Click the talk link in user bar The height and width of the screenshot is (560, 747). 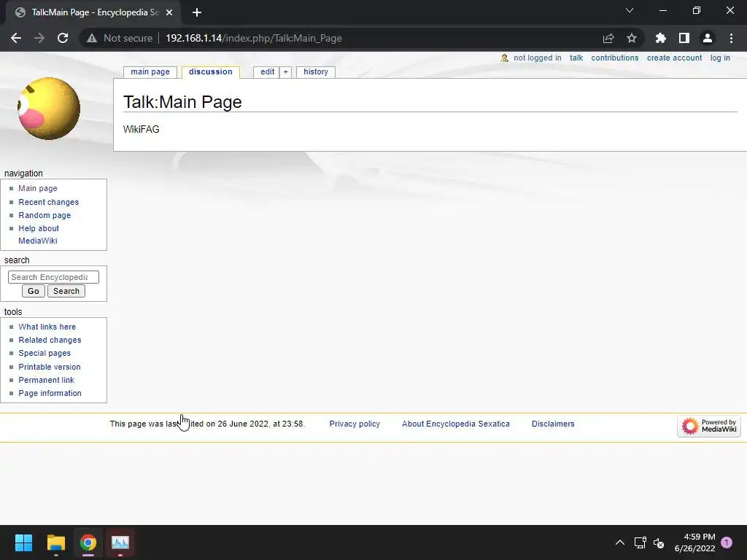click(x=576, y=58)
